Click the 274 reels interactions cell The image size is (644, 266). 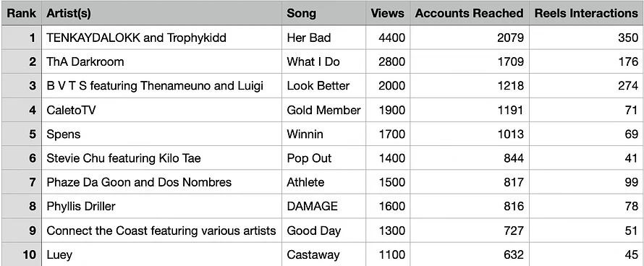pos(586,86)
